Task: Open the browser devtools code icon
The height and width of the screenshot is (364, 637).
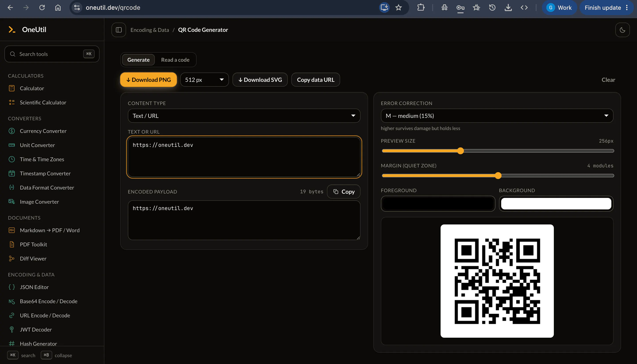Action: 524,8
